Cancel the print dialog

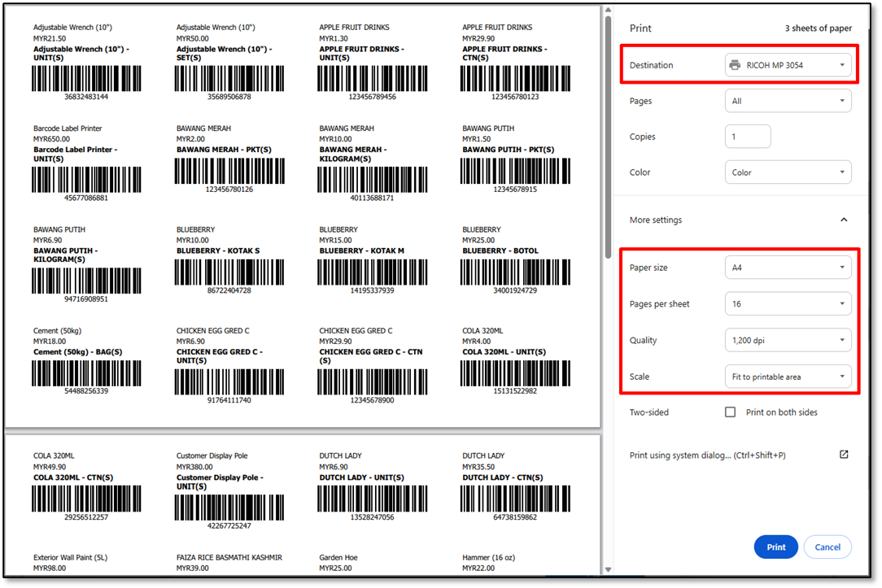[x=827, y=547]
